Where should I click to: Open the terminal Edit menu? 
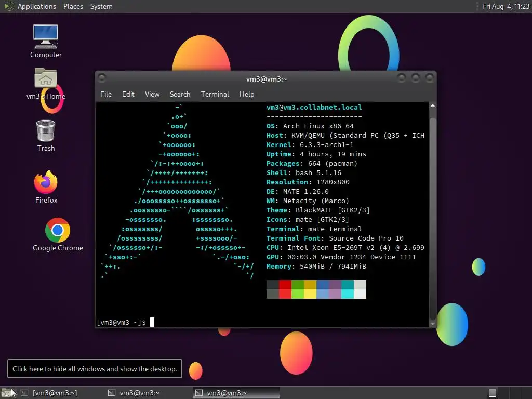pos(128,94)
